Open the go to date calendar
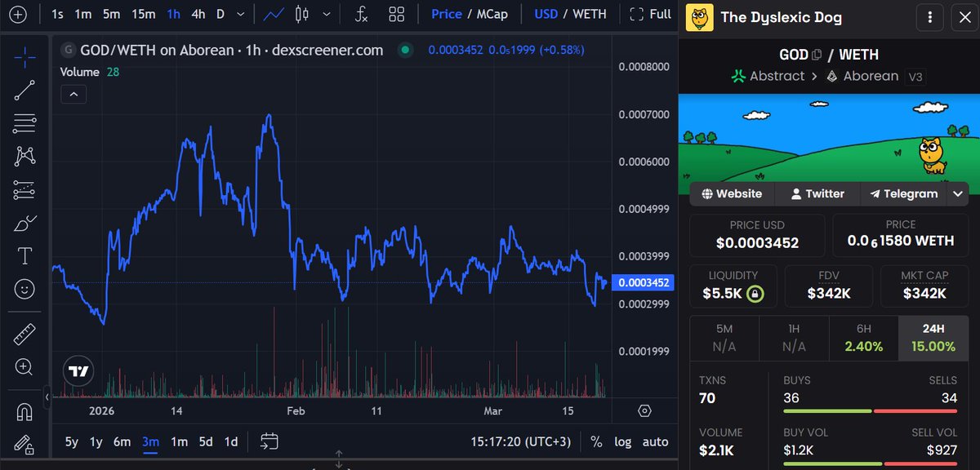 tap(269, 441)
